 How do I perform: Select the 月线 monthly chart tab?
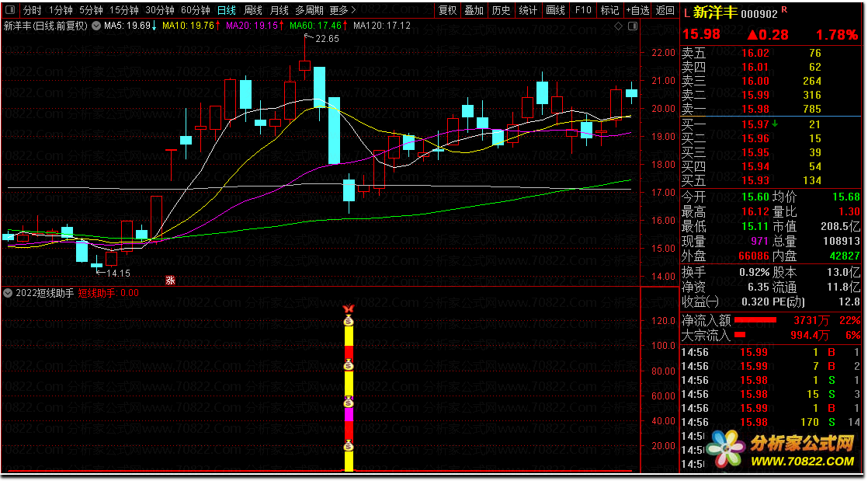[279, 10]
